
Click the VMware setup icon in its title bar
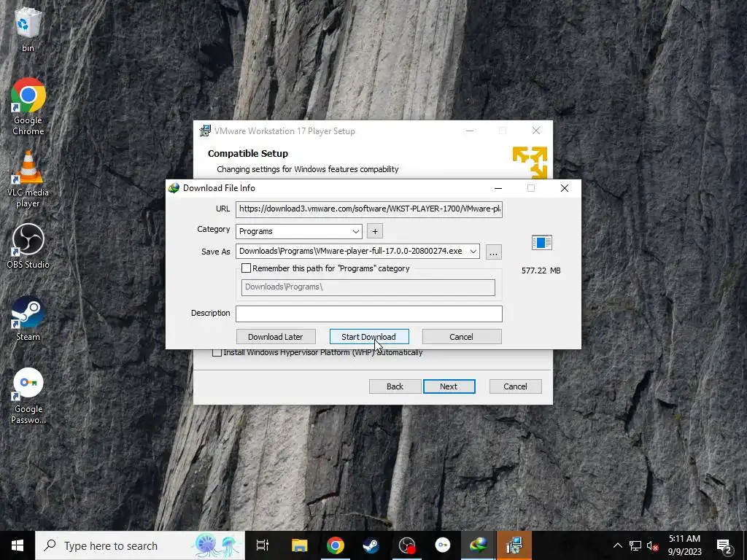(x=205, y=131)
